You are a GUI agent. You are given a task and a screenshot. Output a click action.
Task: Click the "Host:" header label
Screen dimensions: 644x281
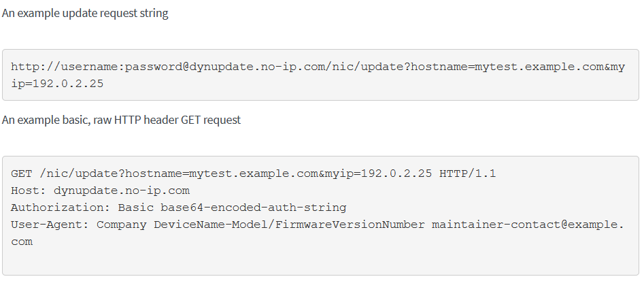click(x=29, y=191)
